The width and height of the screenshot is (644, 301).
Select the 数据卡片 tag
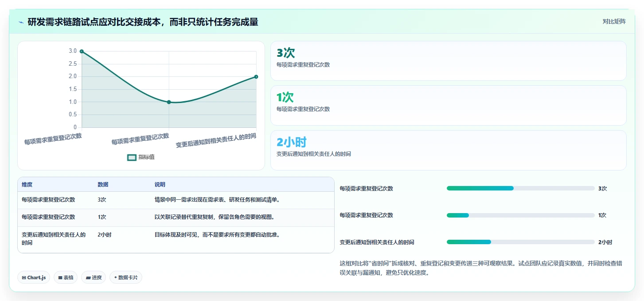click(x=126, y=277)
